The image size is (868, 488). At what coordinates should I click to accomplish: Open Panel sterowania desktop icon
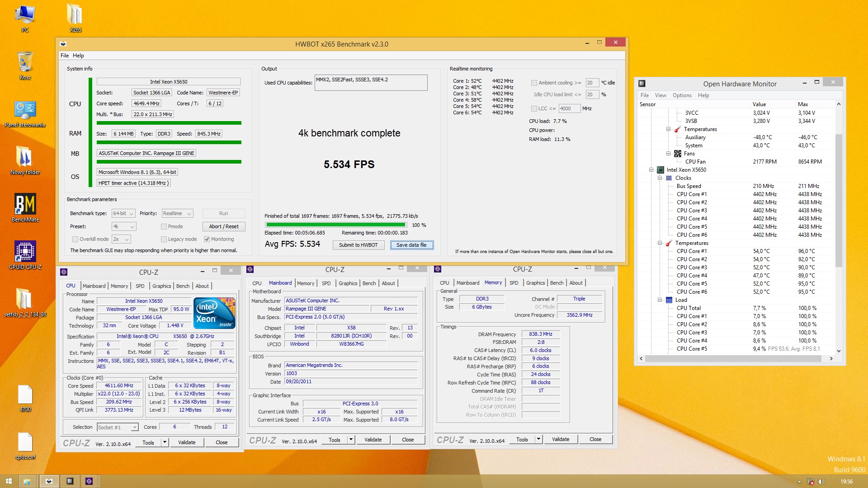[x=25, y=114]
